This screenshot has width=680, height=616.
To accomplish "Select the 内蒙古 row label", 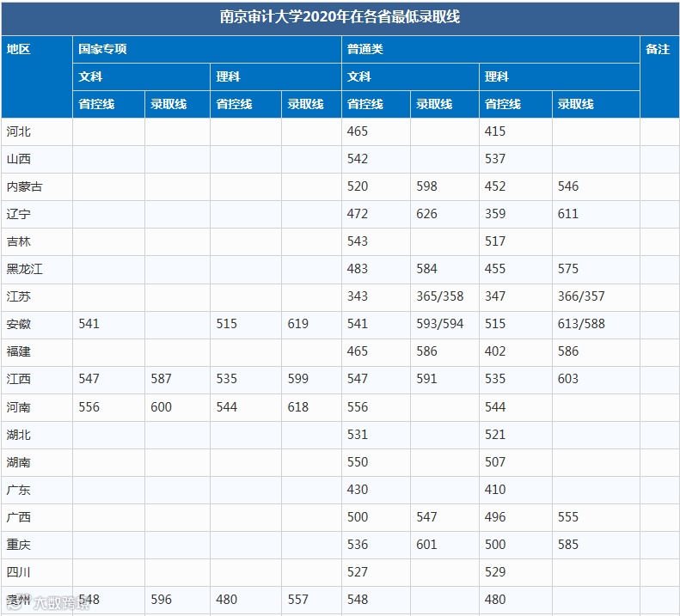I will [x=25, y=186].
